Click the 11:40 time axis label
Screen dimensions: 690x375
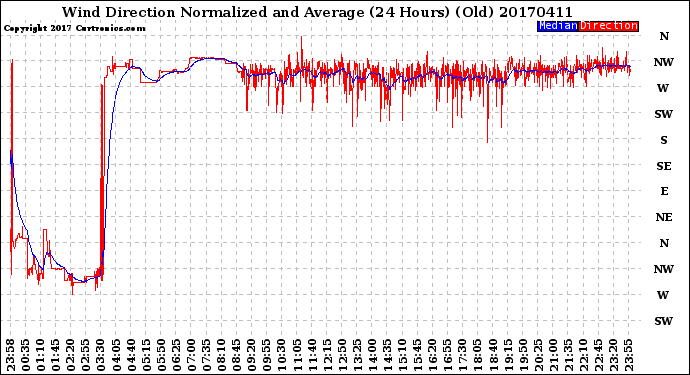click(312, 355)
